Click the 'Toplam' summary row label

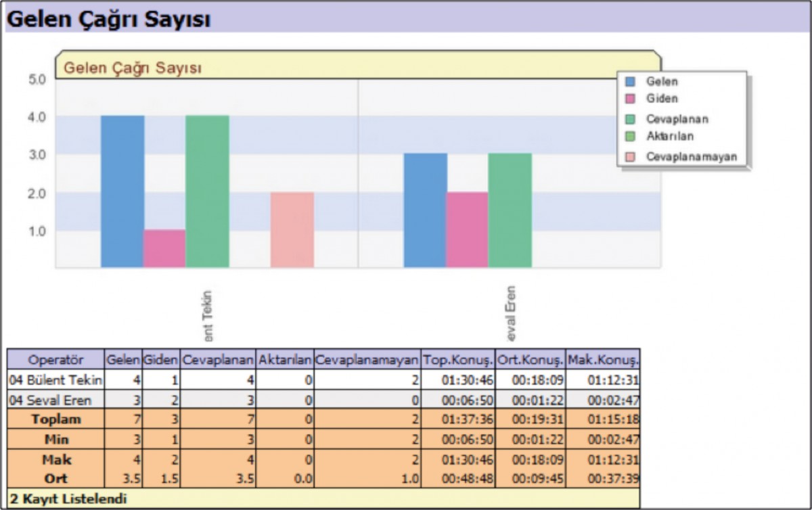tap(56, 419)
